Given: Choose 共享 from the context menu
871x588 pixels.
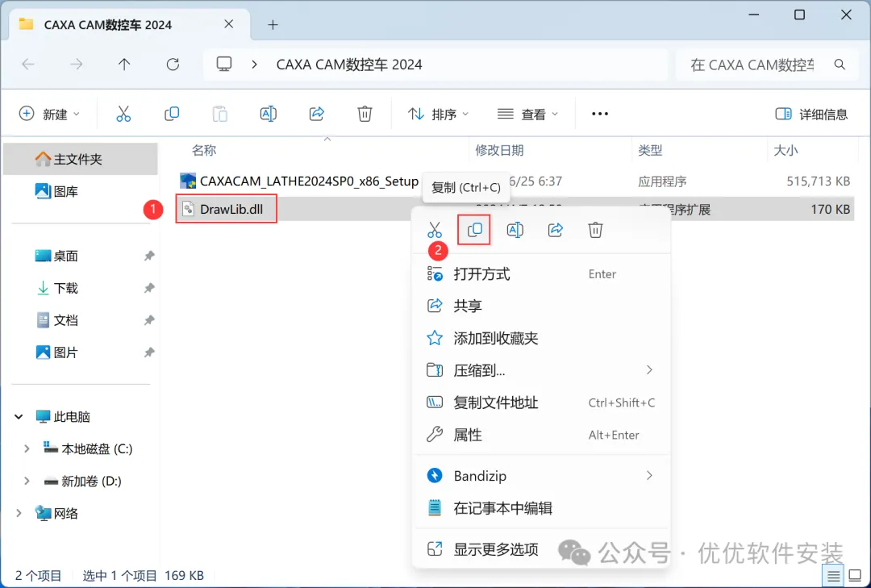Looking at the screenshot, I should 542,306.
